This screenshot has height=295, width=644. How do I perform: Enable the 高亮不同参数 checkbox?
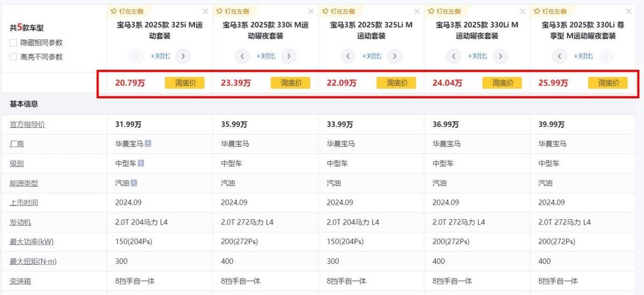point(13,56)
